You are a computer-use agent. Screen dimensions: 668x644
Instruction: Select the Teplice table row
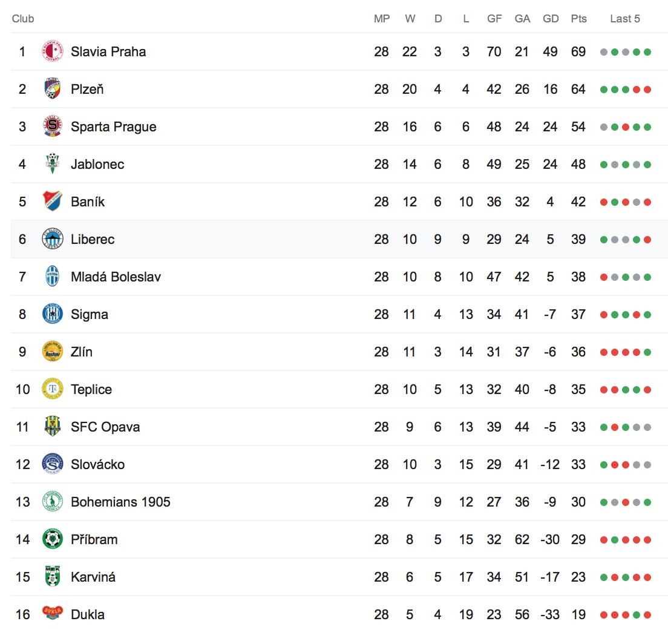pos(333,389)
